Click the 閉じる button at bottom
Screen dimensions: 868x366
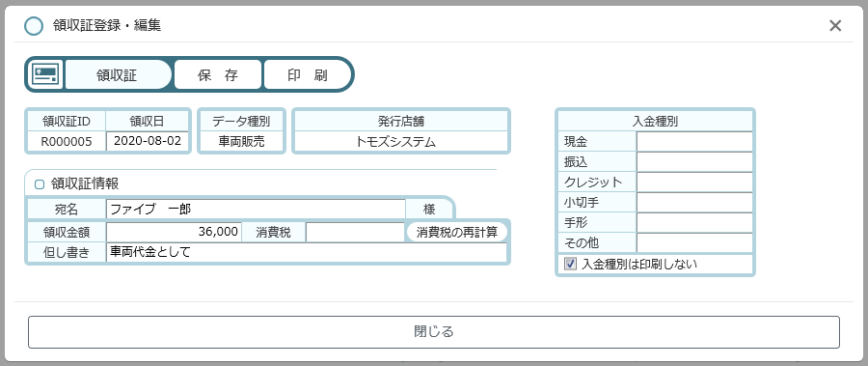(434, 332)
